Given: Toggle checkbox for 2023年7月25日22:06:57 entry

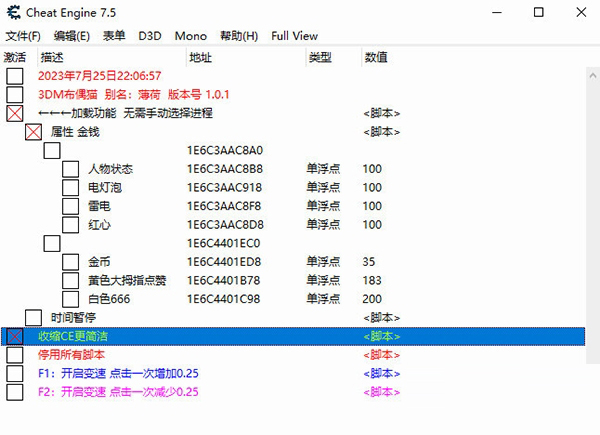Looking at the screenshot, I should pos(15,76).
